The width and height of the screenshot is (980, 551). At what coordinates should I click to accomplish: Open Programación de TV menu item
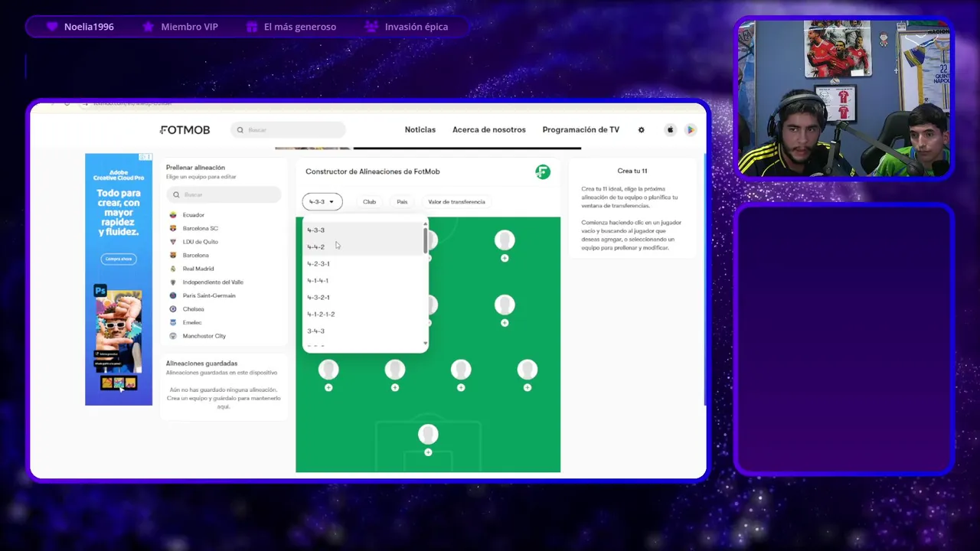point(580,130)
